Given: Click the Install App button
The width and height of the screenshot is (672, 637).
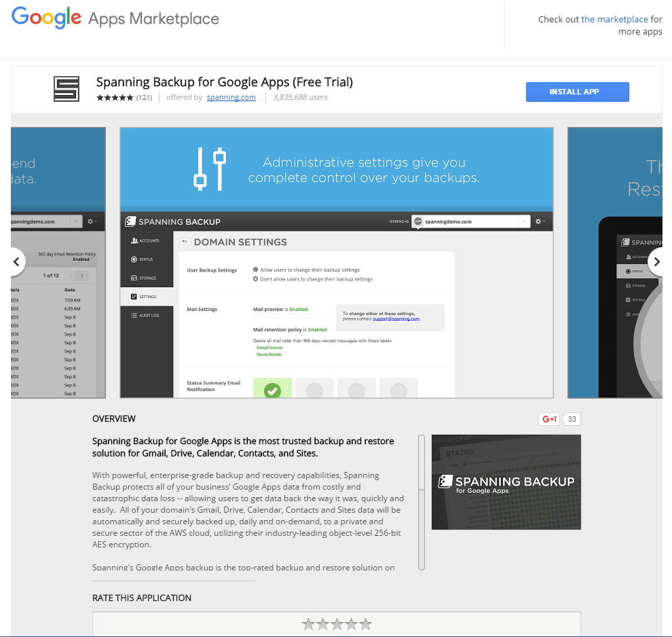Looking at the screenshot, I should click(577, 92).
